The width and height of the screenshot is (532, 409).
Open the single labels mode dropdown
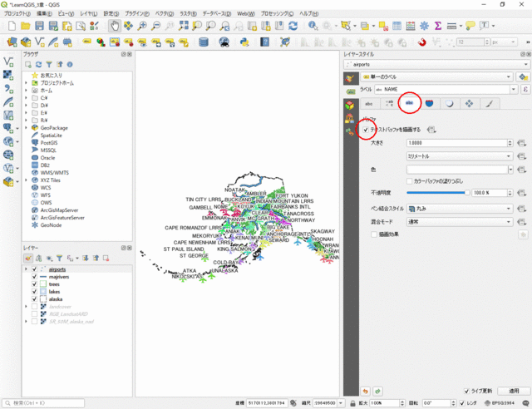436,77
